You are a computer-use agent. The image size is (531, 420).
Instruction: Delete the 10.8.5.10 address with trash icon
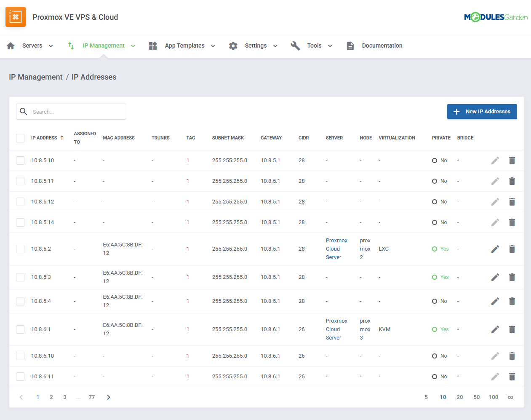[512, 161]
